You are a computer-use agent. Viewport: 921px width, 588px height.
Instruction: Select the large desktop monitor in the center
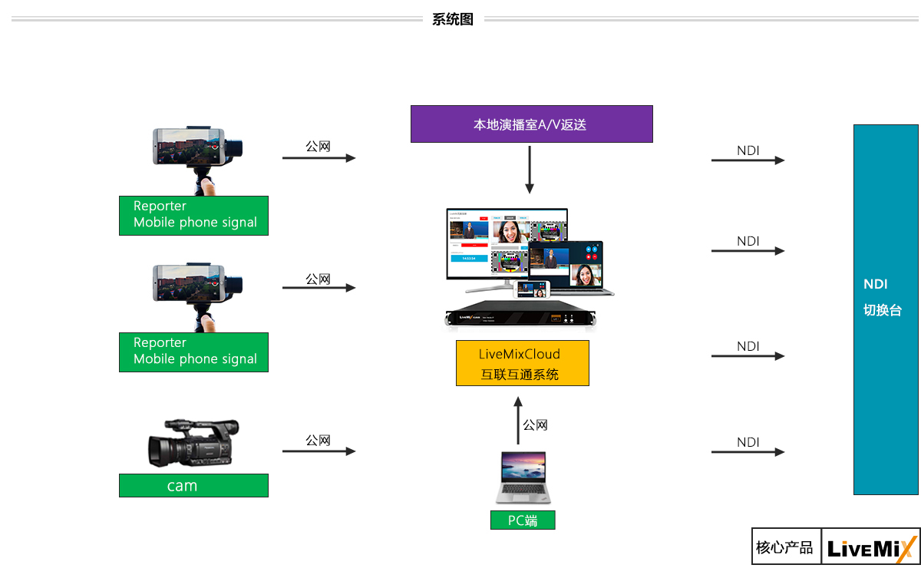(507, 249)
